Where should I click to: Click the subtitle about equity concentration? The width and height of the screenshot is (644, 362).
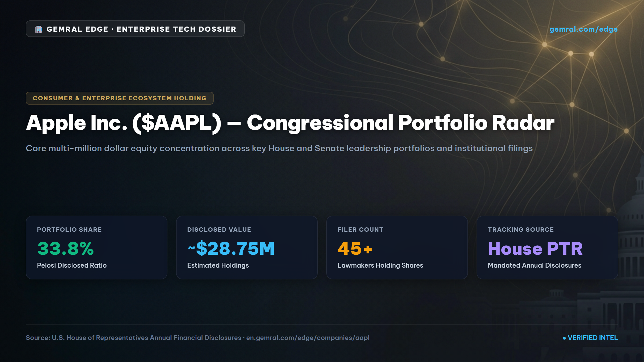pyautogui.click(x=279, y=148)
